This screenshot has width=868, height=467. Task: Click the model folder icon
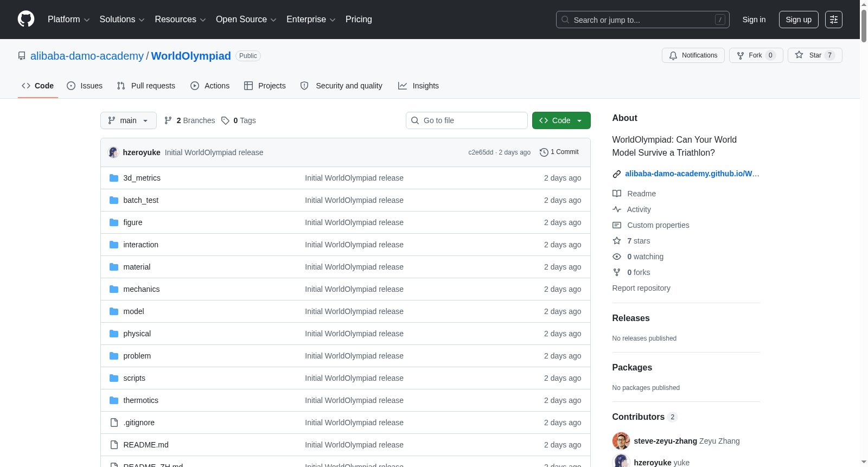114,311
